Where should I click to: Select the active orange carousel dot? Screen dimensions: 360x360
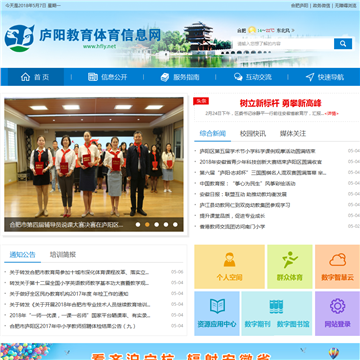click(x=147, y=225)
